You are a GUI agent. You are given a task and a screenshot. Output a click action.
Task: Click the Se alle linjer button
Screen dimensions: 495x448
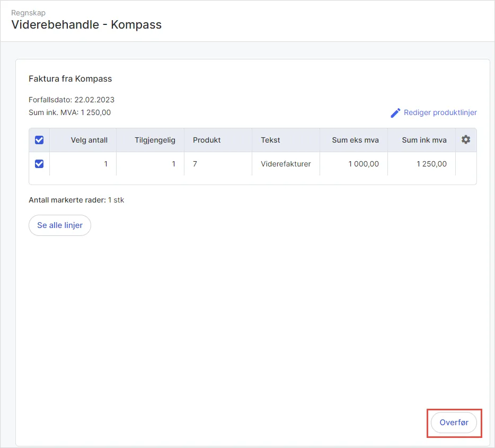coord(60,225)
